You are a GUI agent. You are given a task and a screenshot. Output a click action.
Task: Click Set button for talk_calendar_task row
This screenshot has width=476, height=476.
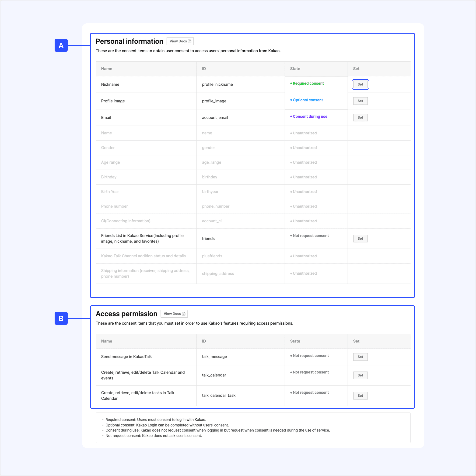[360, 396]
